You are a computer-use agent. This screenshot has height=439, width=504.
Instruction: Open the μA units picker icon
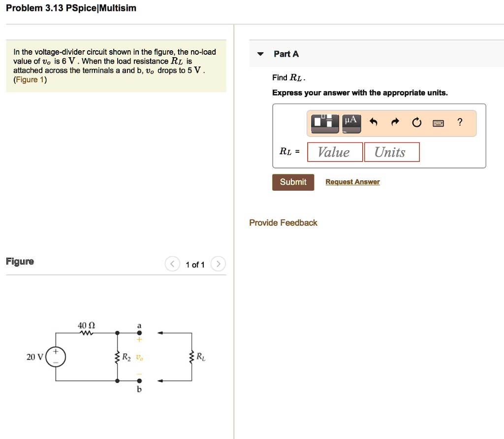(351, 122)
